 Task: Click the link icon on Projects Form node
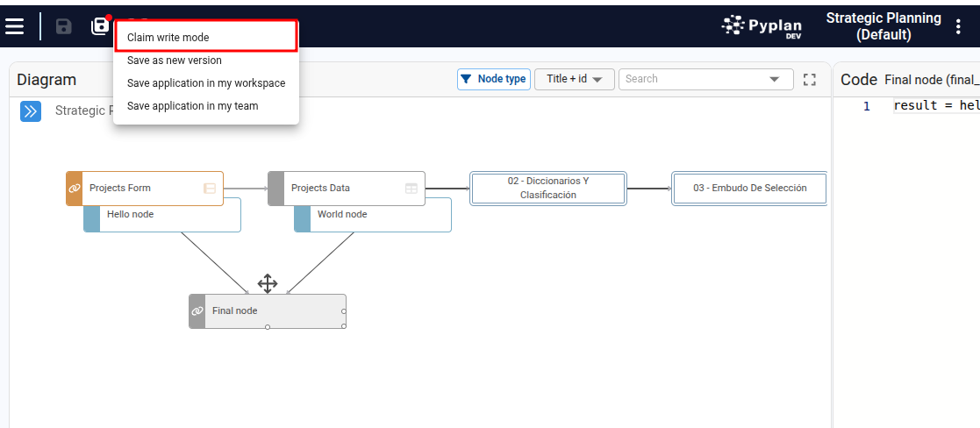click(x=75, y=188)
